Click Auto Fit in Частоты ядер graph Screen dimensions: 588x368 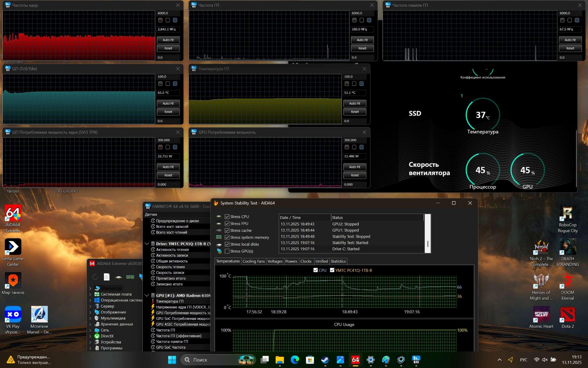pos(168,40)
